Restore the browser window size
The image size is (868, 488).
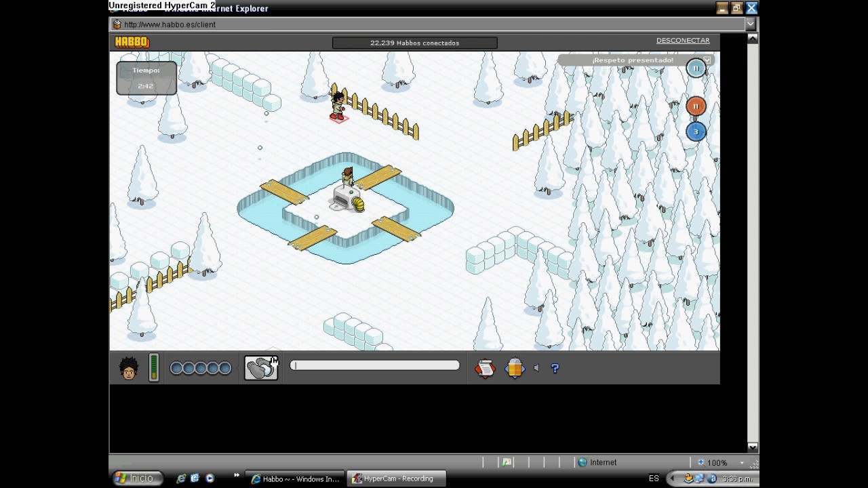[736, 8]
